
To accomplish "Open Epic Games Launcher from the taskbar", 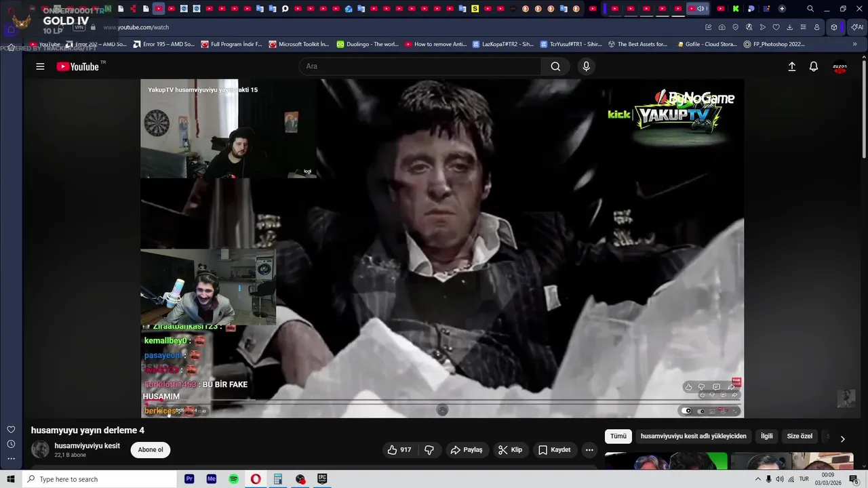I will coord(322,479).
